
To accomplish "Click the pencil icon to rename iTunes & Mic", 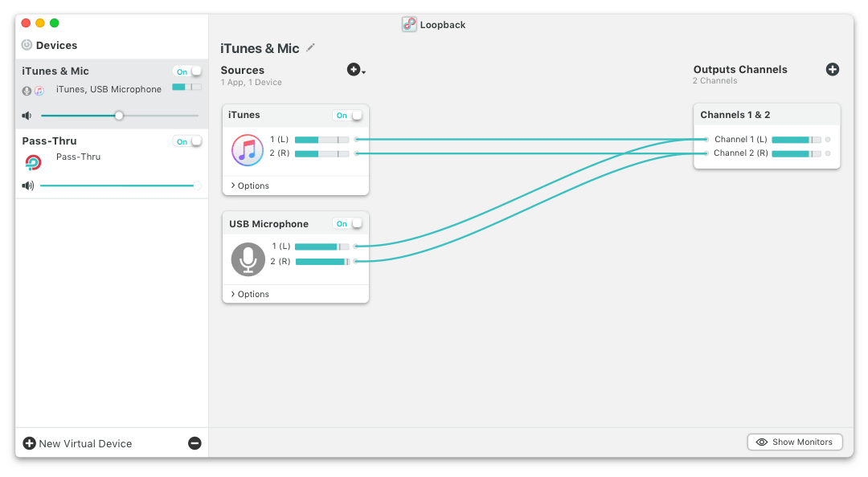I will [310, 47].
